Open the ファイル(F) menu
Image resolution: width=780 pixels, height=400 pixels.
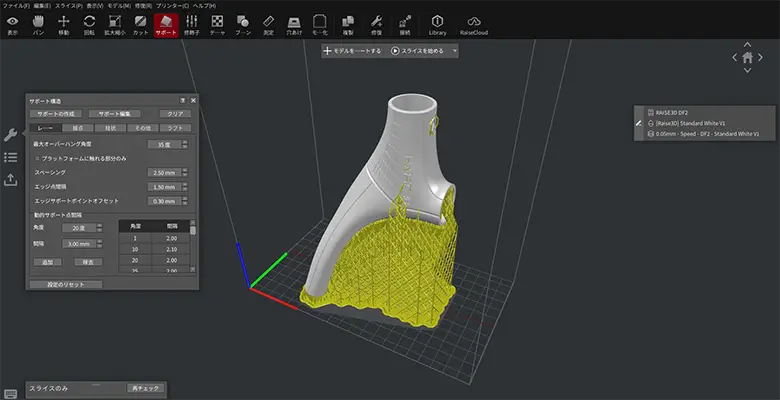(16, 5)
